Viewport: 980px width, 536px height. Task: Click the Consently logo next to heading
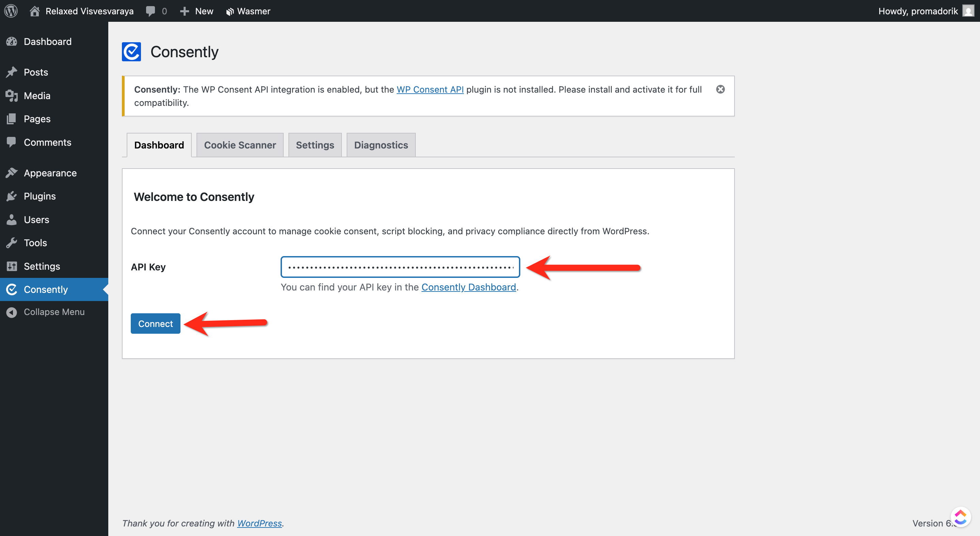(x=131, y=52)
